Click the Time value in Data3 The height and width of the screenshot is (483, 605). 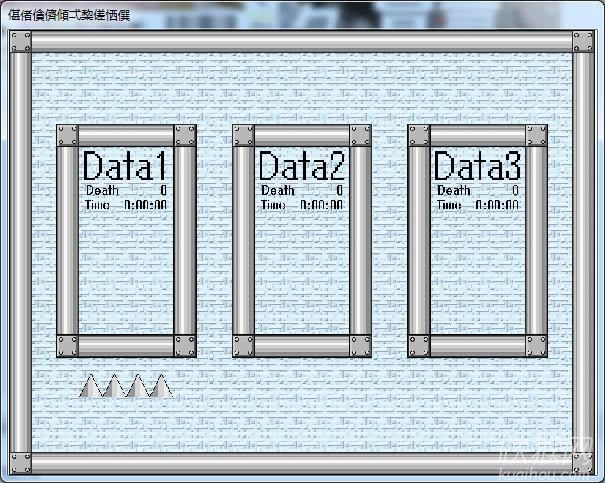[x=497, y=205]
